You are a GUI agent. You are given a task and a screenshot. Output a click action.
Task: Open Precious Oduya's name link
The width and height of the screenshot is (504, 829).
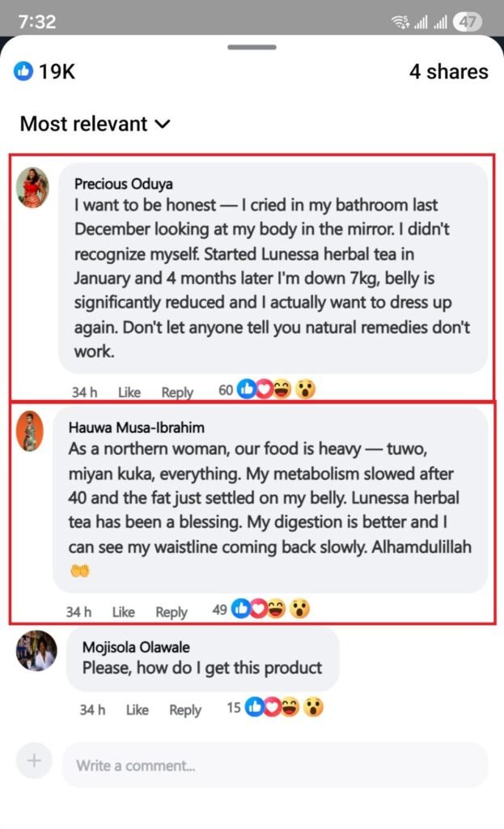click(124, 184)
